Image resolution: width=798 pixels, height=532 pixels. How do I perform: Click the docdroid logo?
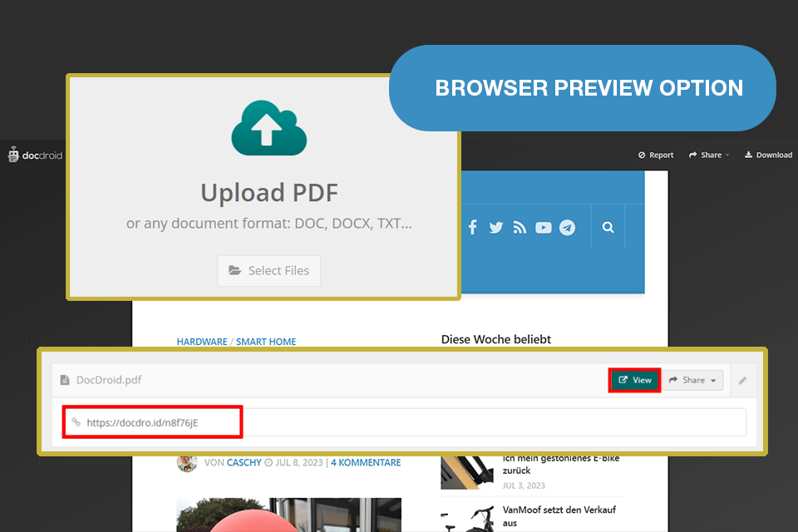pyautogui.click(x=35, y=155)
